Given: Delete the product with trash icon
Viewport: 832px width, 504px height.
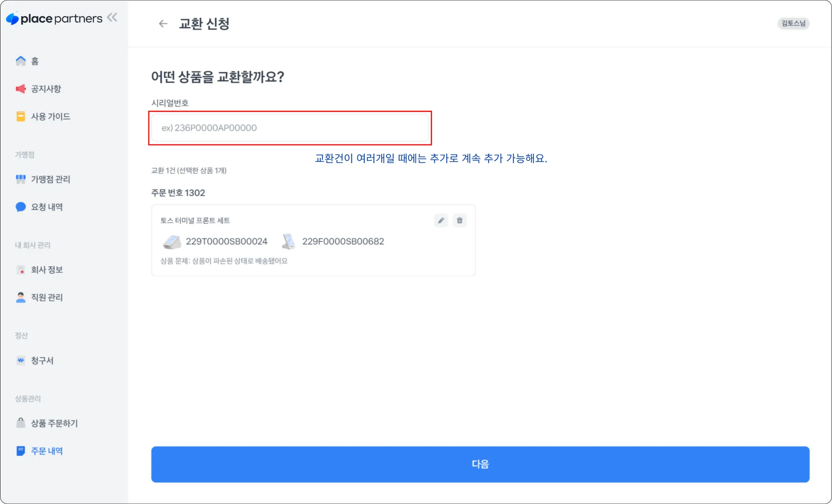Looking at the screenshot, I should 459,221.
